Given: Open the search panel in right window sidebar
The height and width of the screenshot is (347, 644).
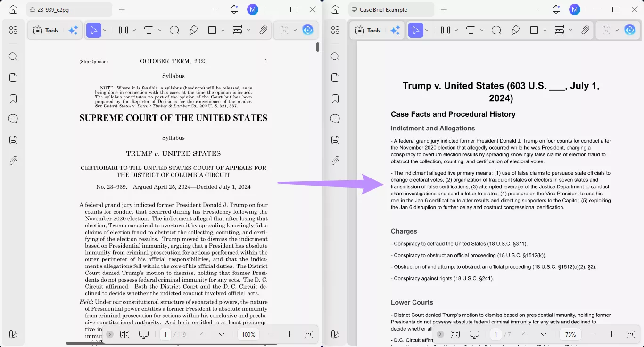Looking at the screenshot, I should tap(335, 57).
